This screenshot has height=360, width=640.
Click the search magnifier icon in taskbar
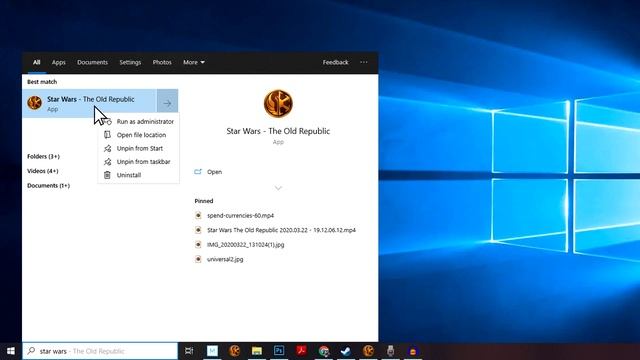31,351
